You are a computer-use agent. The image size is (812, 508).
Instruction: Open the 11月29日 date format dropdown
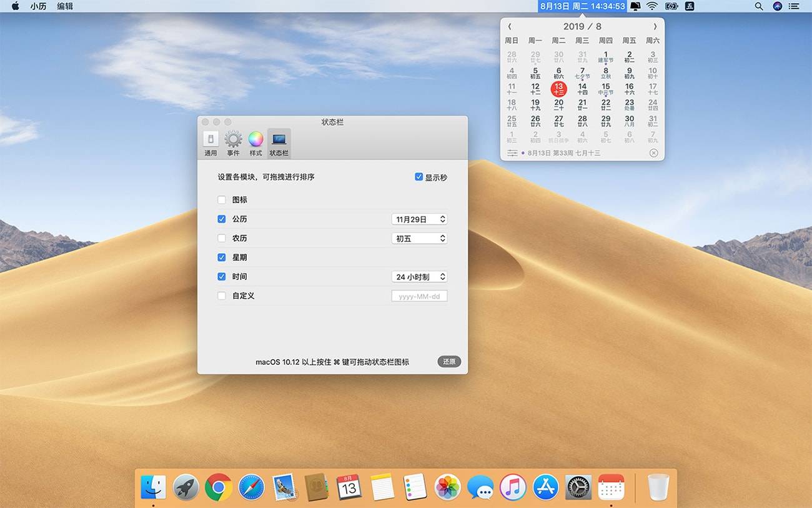419,219
